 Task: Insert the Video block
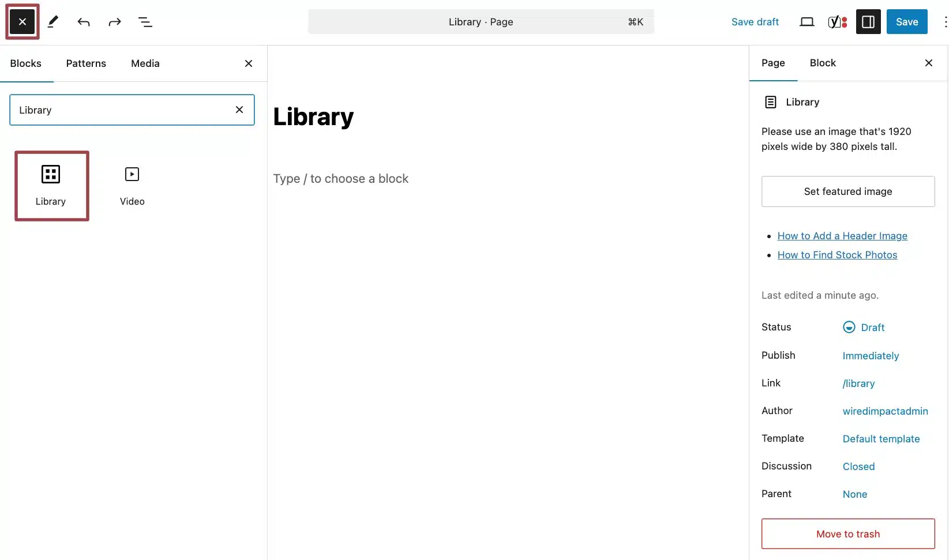point(132,186)
